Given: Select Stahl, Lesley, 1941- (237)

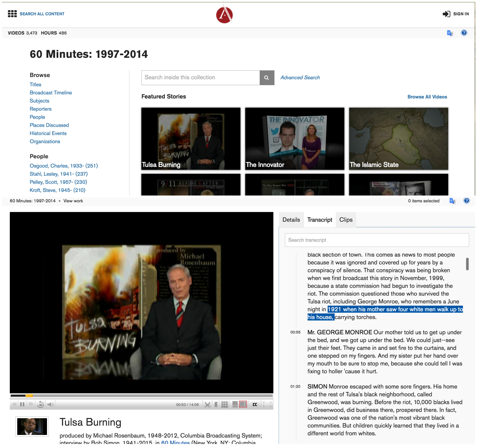Looking at the screenshot, I should coord(59,174).
